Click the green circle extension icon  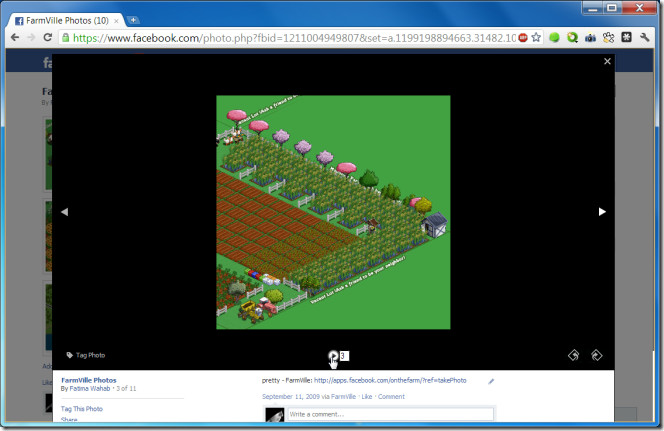coord(554,38)
